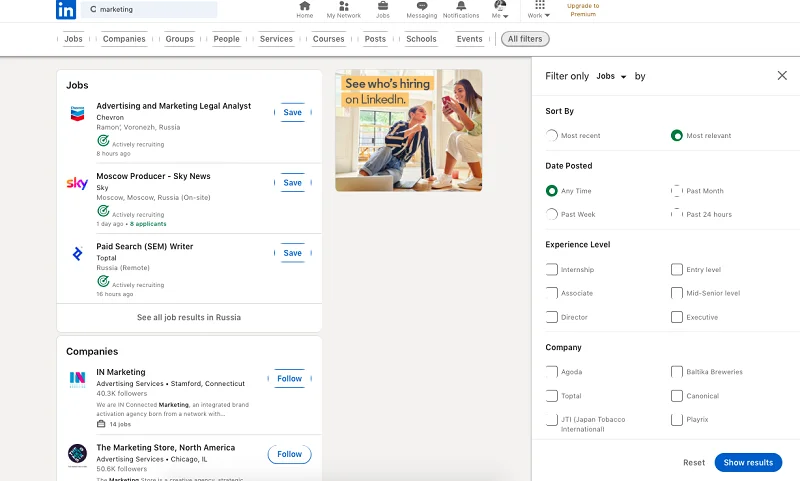Check the Notifications bell icon
The width and height of the screenshot is (800, 481).
click(x=461, y=6)
